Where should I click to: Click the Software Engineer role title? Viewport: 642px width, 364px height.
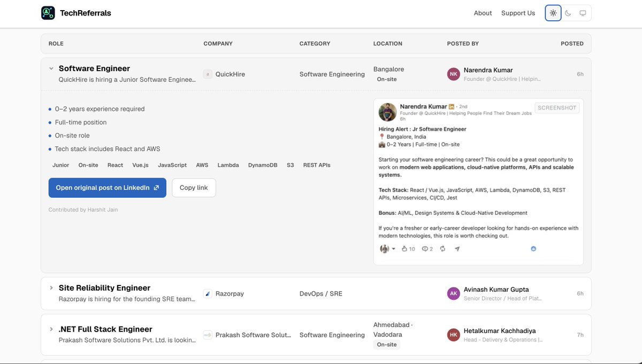(x=94, y=68)
